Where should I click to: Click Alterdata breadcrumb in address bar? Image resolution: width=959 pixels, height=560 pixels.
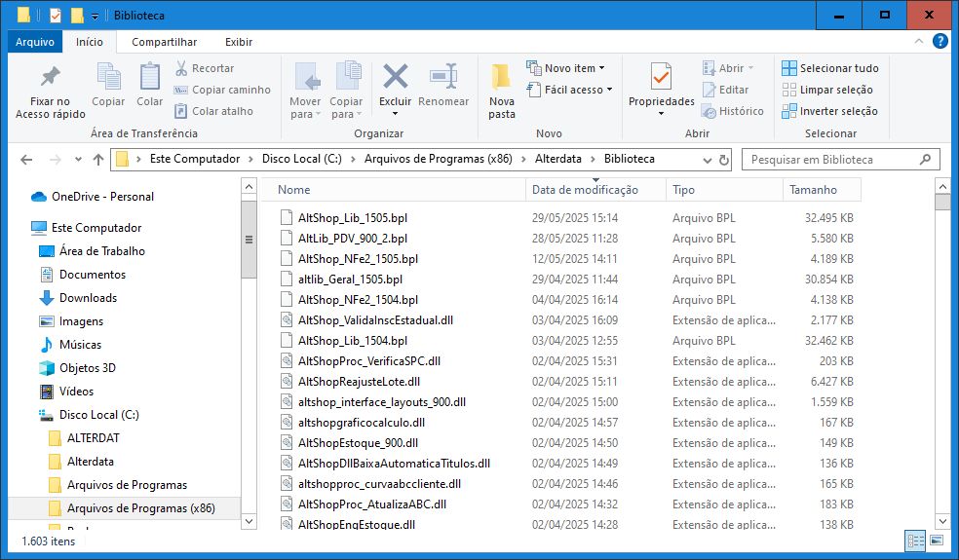557,159
